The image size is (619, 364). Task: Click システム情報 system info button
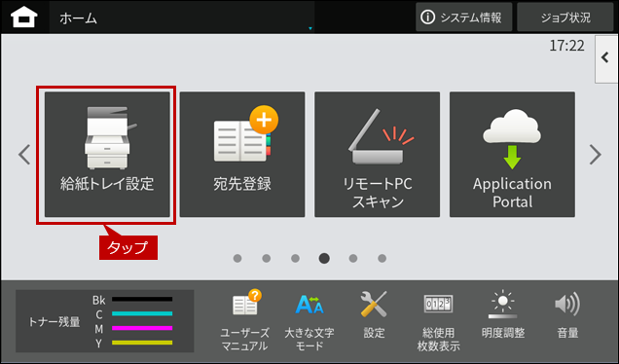pos(463,18)
